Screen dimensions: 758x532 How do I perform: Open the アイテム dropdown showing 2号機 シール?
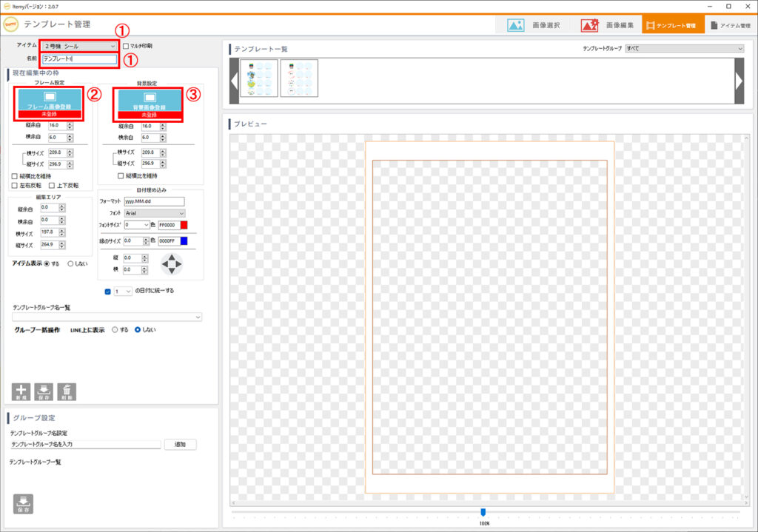point(79,46)
